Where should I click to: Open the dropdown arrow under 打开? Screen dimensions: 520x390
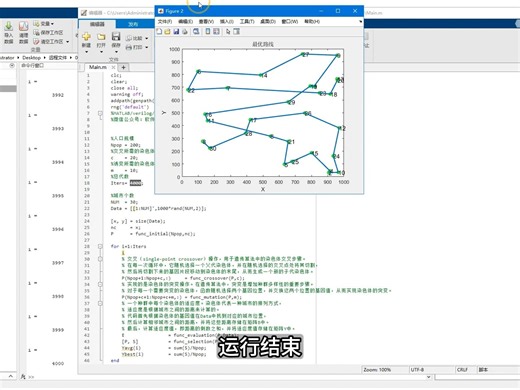click(101, 52)
